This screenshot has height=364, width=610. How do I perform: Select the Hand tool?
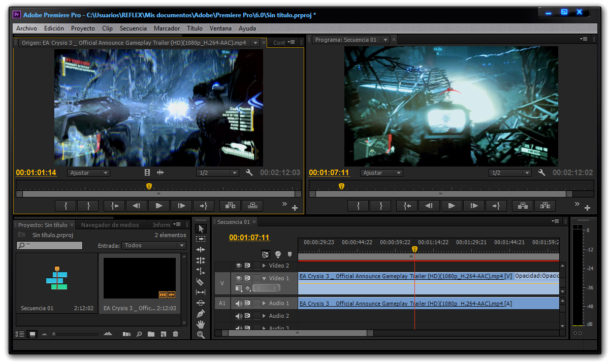point(201,324)
